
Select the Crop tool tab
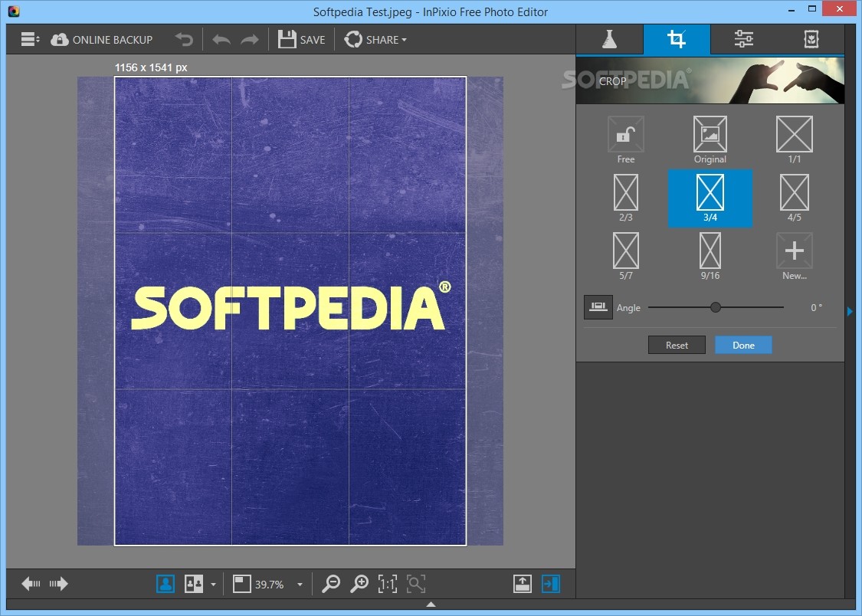click(676, 39)
